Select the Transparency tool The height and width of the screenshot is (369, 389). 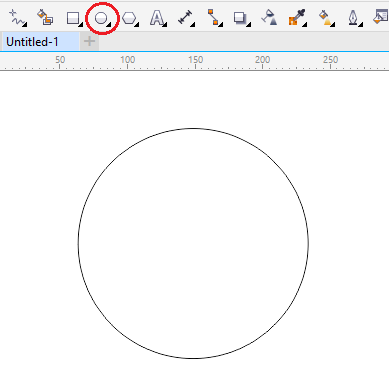click(x=269, y=18)
